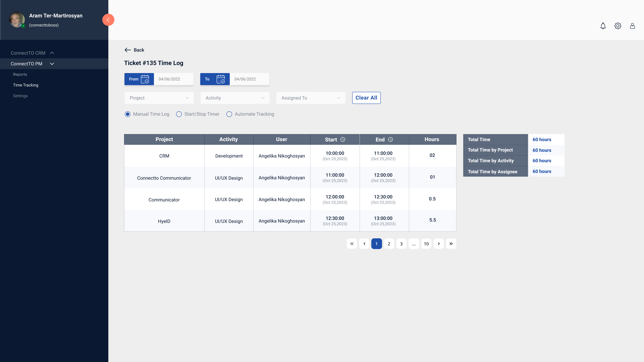Open the Activity filter dropdown
Viewport: 644px width, 362px height.
(x=235, y=98)
